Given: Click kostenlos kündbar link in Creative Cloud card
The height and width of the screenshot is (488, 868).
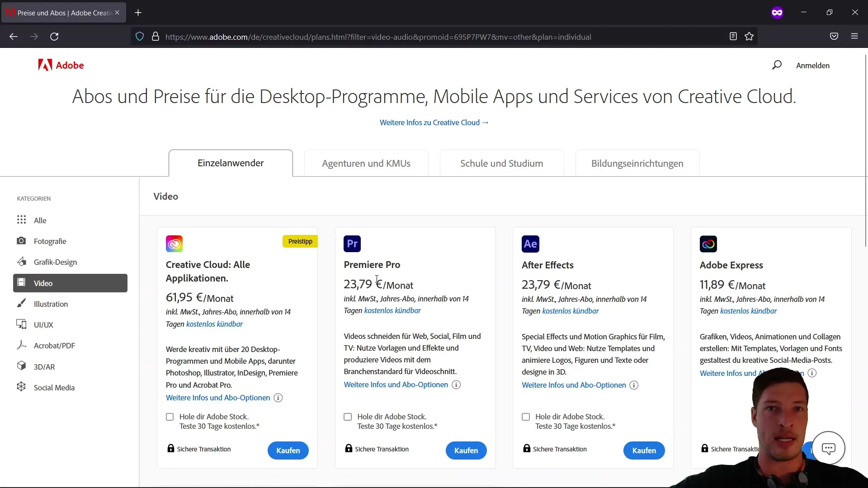Looking at the screenshot, I should point(214,324).
